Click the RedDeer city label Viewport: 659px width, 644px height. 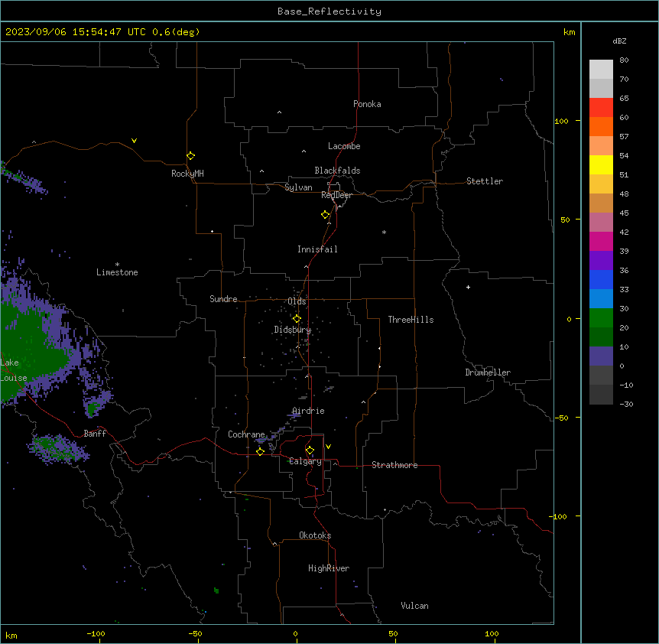pyautogui.click(x=336, y=195)
